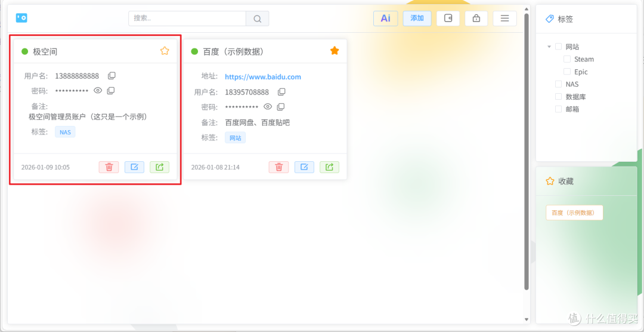The height and width of the screenshot is (332, 644).
Task: Click the green status dot on 极空间
Action: 24,51
